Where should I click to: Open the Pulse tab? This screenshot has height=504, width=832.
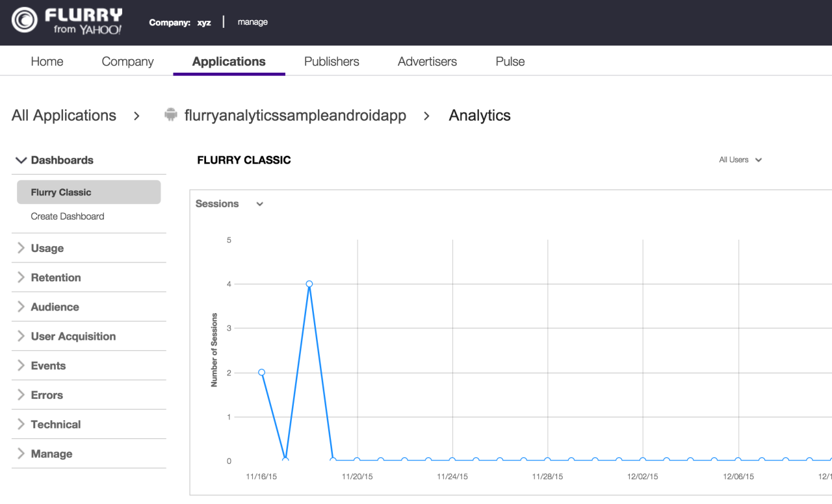click(x=510, y=62)
